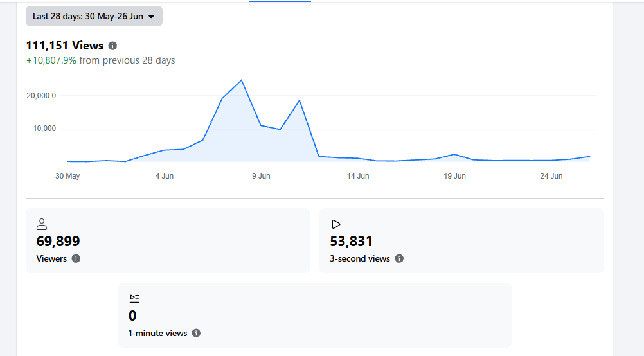Click the second peak on the views chart

pos(300,100)
